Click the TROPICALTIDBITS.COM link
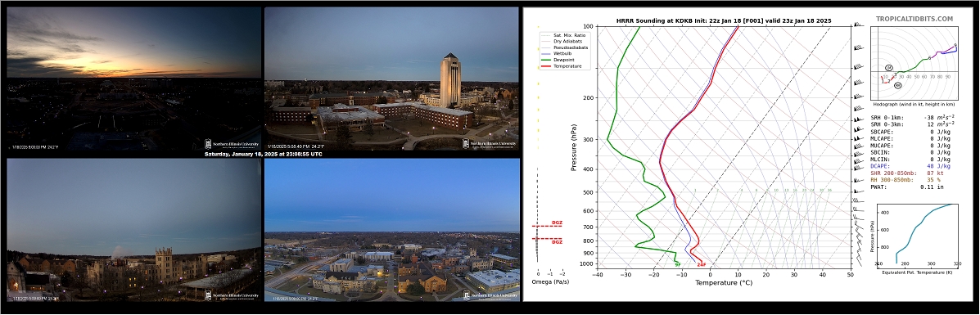Image resolution: width=980 pixels, height=315 pixels. pos(914,20)
